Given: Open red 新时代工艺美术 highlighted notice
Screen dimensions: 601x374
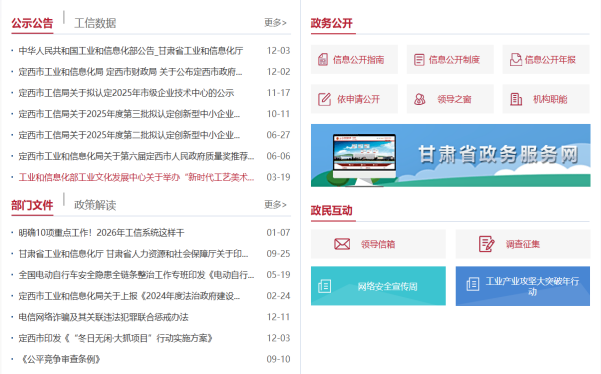Looking at the screenshot, I should (136, 177).
